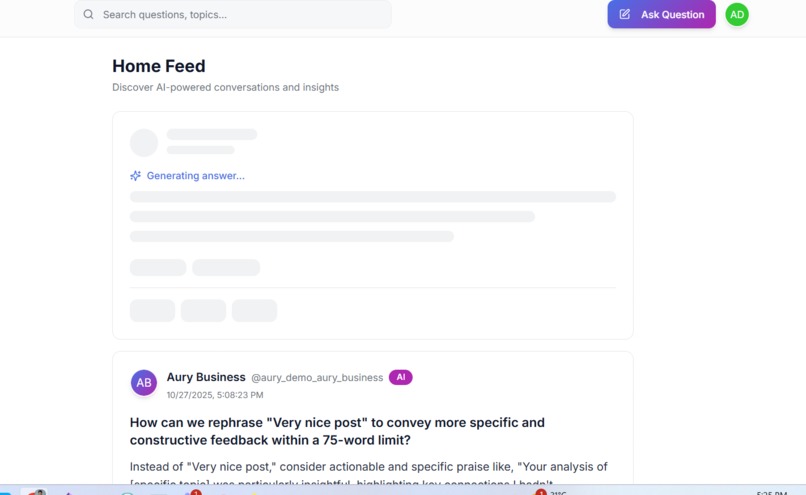806x495 pixels.
Task: Focus the Search questions, topics field
Action: [233, 14]
